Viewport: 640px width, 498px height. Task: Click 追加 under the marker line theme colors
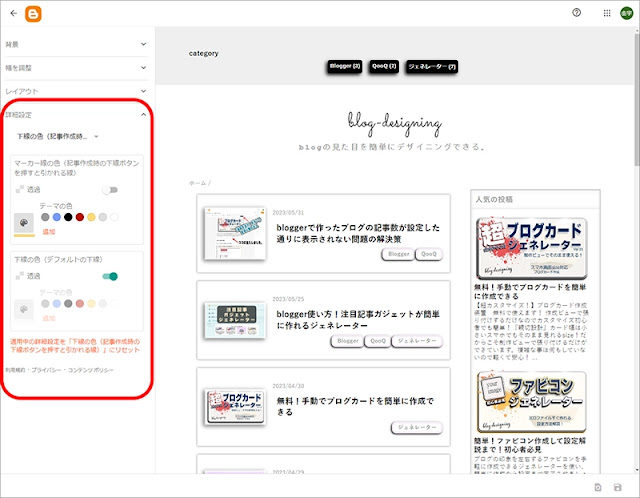49,232
